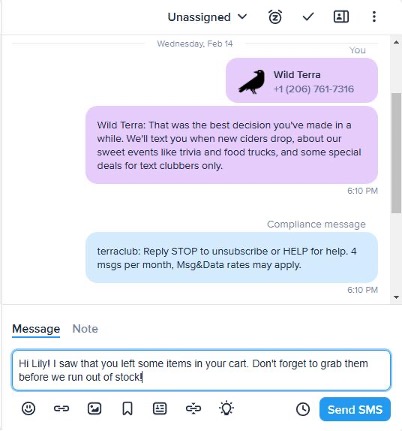Click inside the message text box
Screen dimensions: 402x431
pyautogui.click(x=201, y=370)
